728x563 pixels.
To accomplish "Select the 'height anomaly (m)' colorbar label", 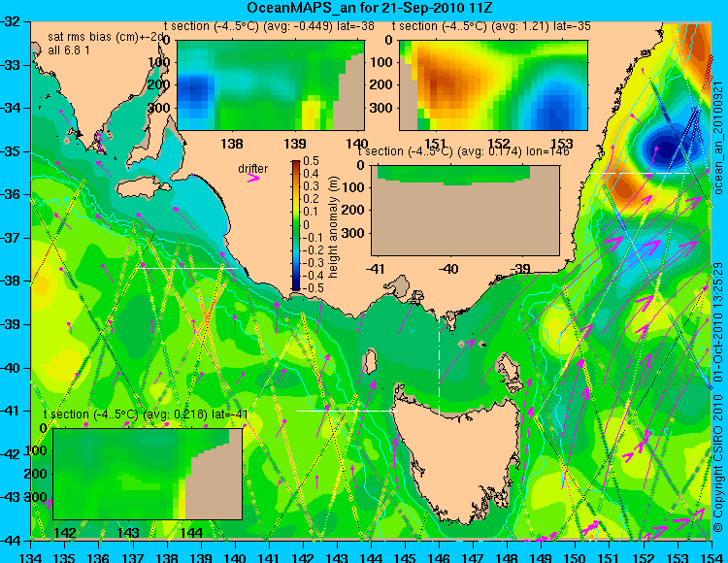I will [333, 227].
